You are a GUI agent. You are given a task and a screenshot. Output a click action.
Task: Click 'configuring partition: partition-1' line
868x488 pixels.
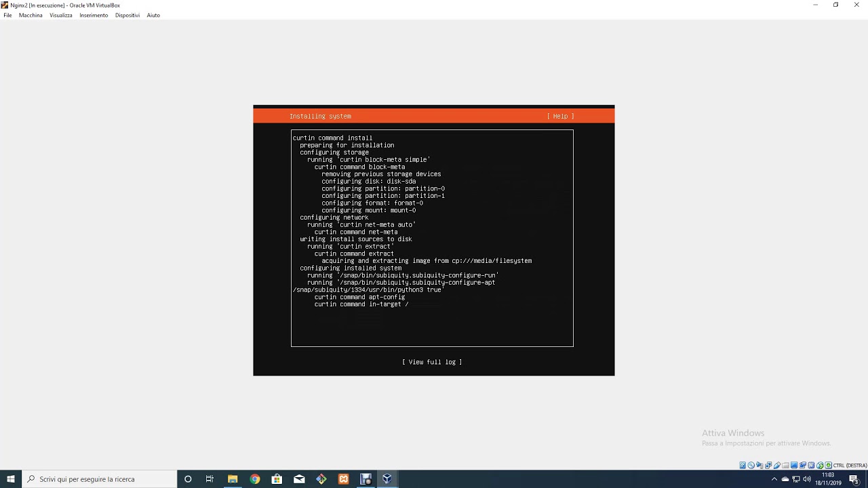click(383, 196)
